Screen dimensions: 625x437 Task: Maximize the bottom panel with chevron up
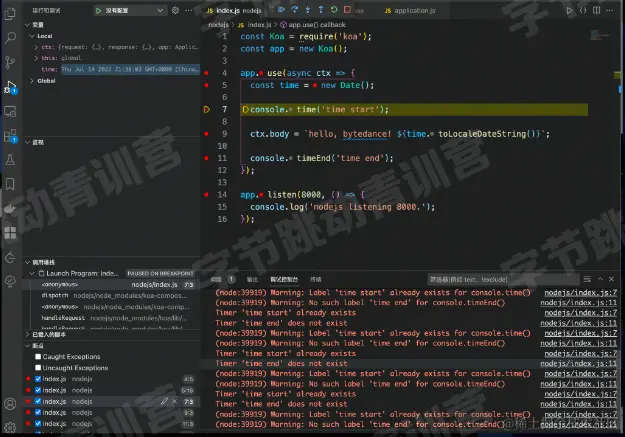600,279
